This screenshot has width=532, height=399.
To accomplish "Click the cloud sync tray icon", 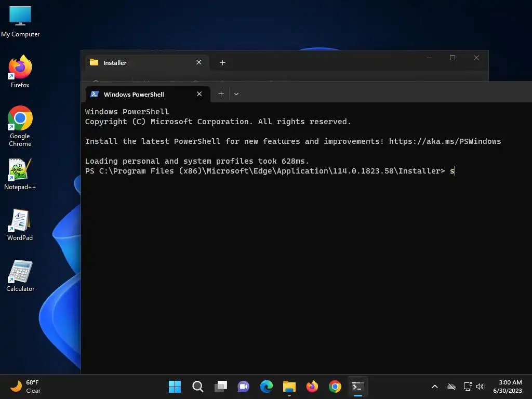I will 451,387.
